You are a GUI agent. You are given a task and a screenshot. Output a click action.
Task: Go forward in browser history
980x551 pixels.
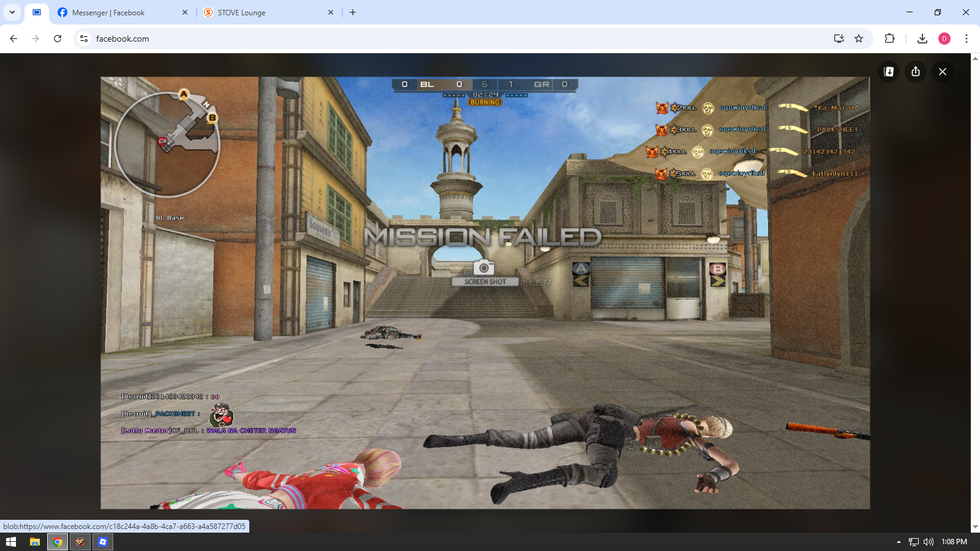[x=36, y=39]
